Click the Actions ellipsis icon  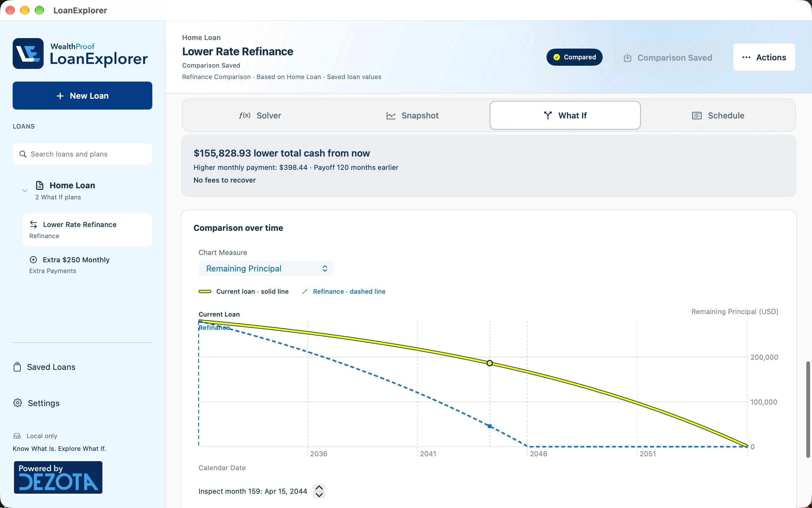click(x=746, y=57)
